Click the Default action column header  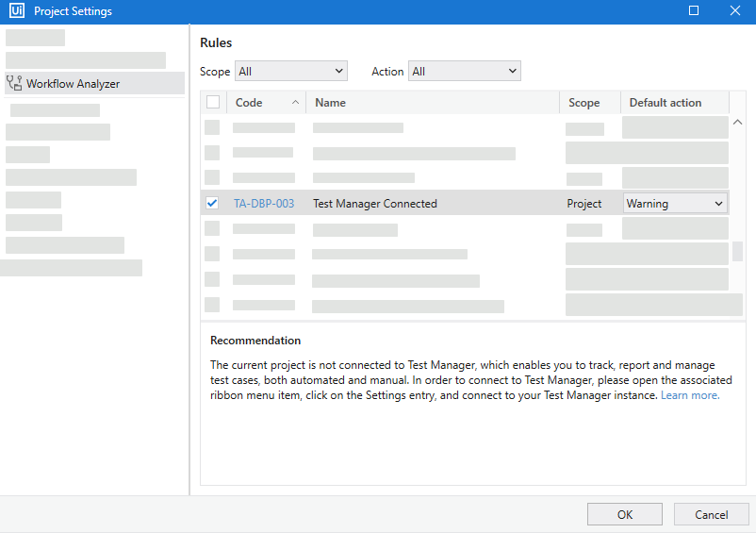coord(665,102)
